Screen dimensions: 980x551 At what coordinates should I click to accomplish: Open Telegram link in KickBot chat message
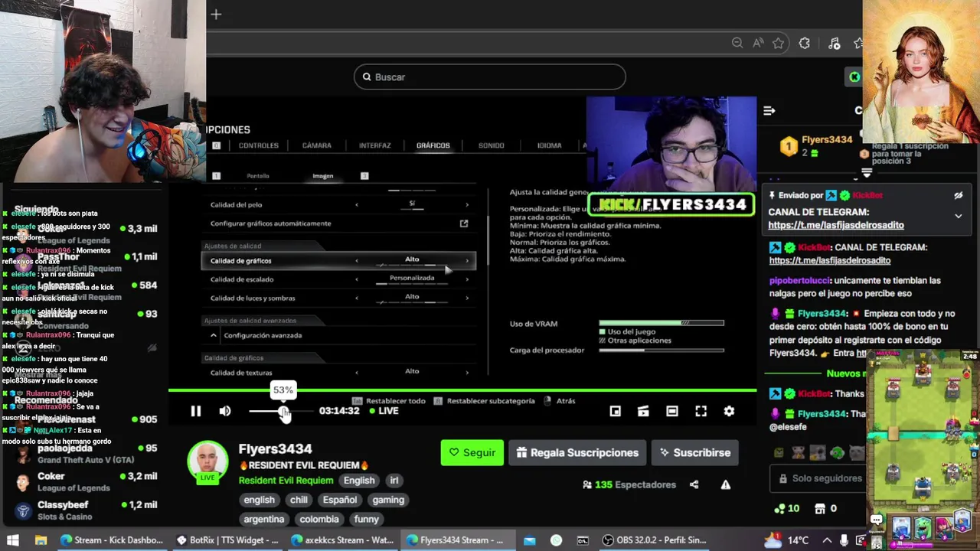click(830, 260)
